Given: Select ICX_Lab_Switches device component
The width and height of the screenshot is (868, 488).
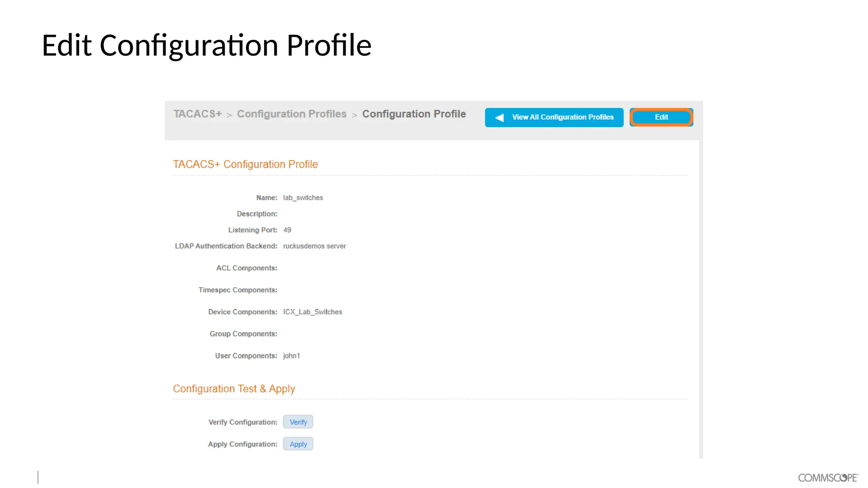Looking at the screenshot, I should click(312, 312).
